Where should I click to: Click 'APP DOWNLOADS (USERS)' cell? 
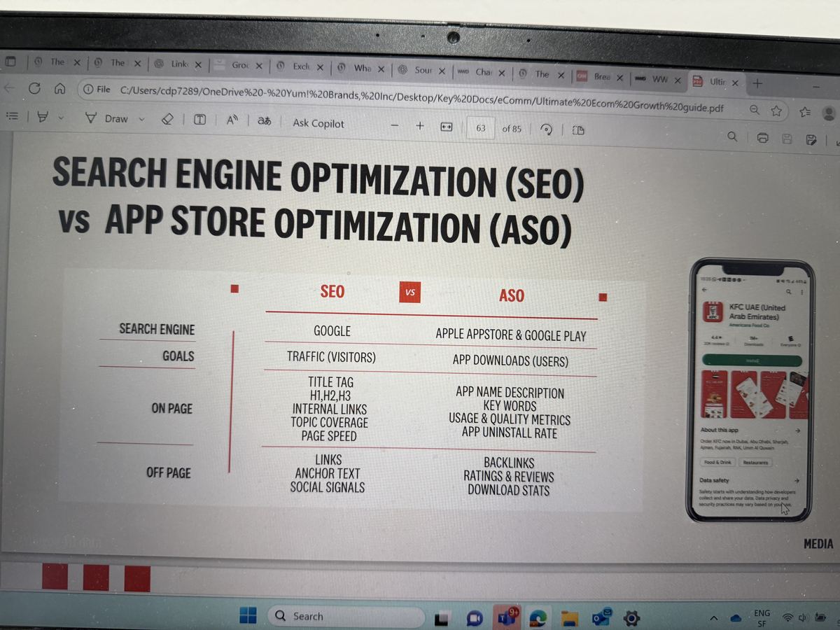pos(510,361)
